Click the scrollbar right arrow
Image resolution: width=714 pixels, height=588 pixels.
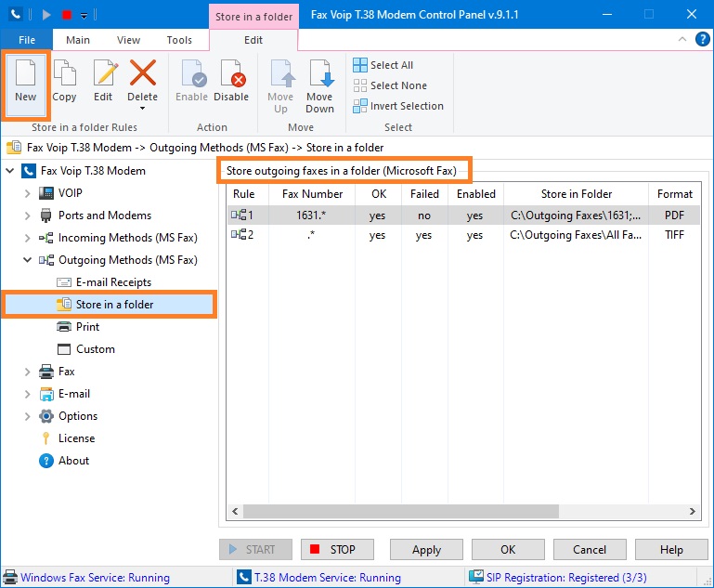tap(693, 512)
